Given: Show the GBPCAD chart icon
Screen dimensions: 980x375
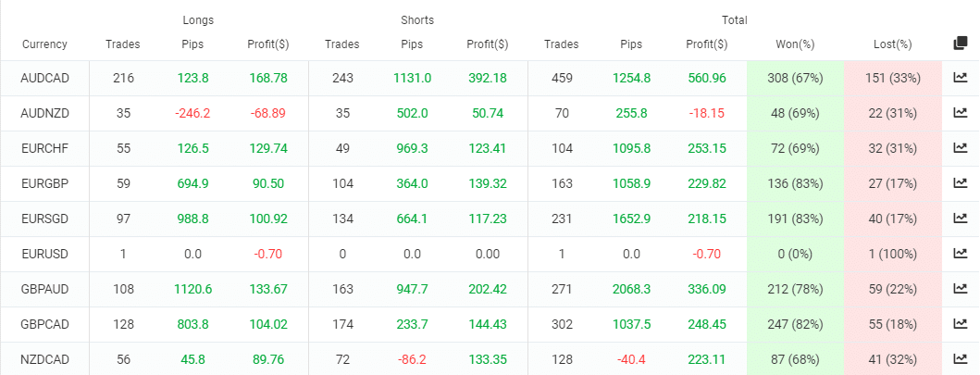Looking at the screenshot, I should (960, 324).
